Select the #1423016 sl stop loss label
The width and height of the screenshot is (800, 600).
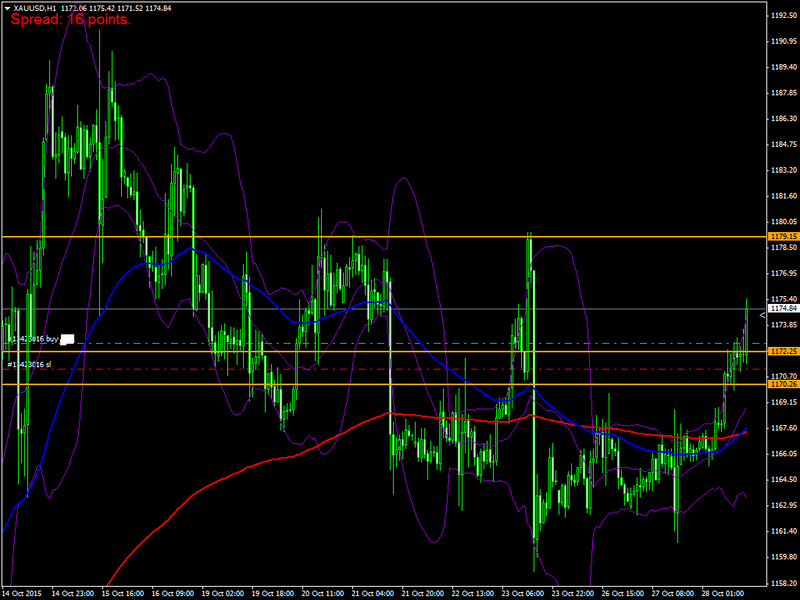(29, 365)
